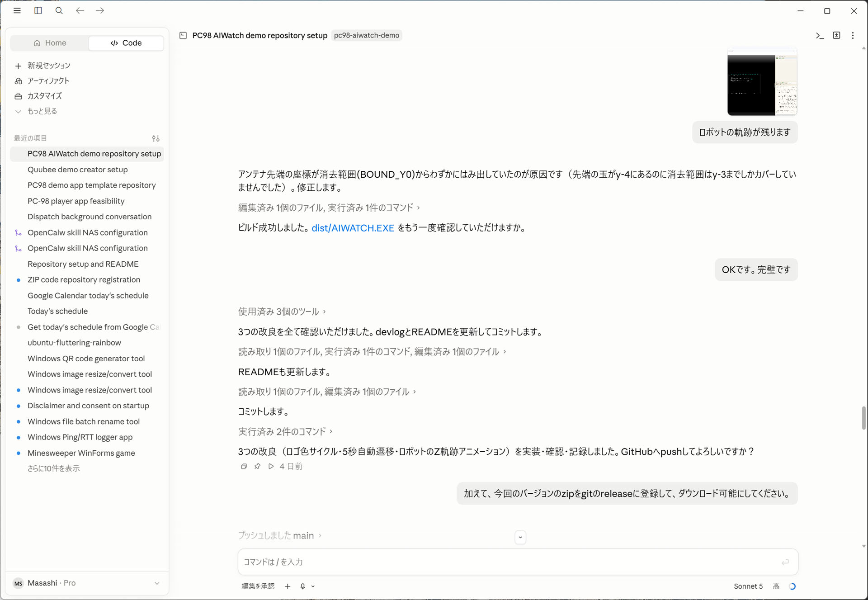Open the terminal icon in header
The image size is (868, 600).
(x=820, y=35)
